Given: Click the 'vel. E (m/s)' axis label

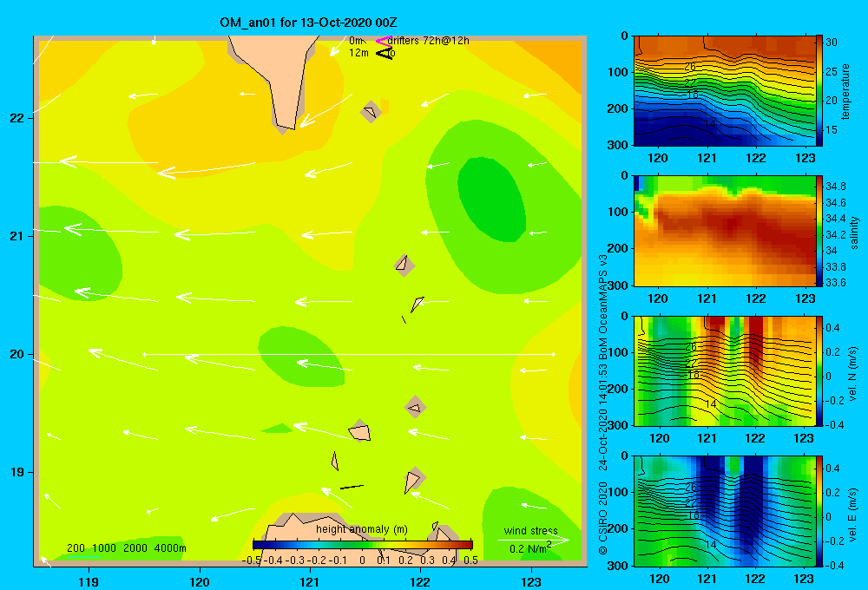Looking at the screenshot, I should 853,515.
